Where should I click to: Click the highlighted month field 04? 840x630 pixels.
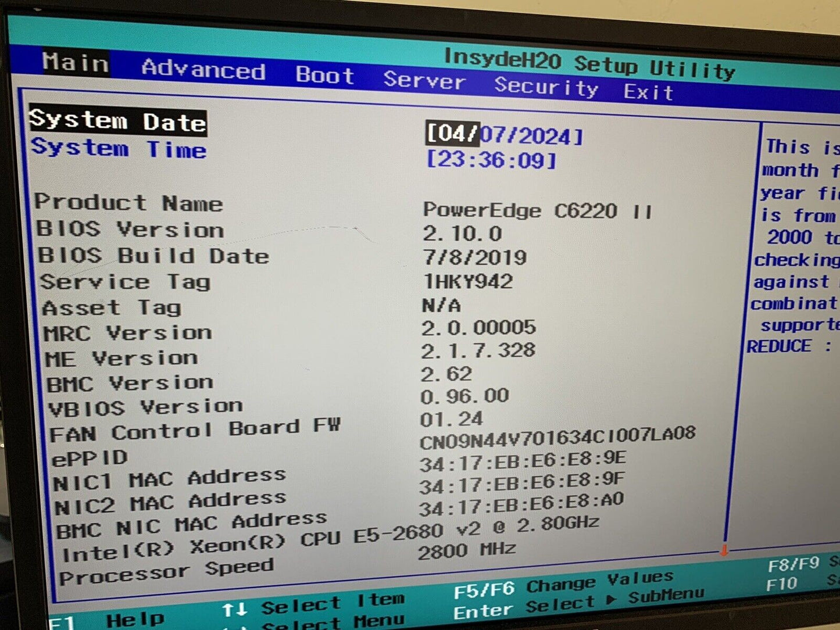point(452,133)
